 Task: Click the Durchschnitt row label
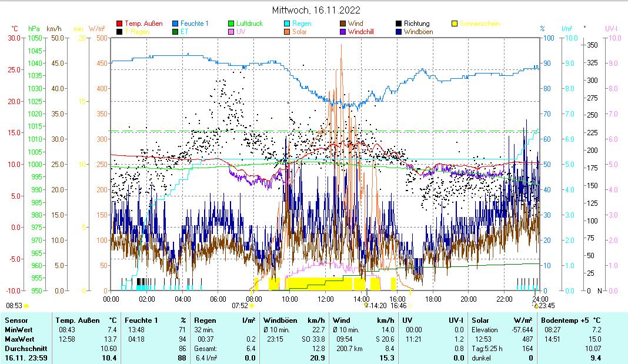click(x=24, y=348)
